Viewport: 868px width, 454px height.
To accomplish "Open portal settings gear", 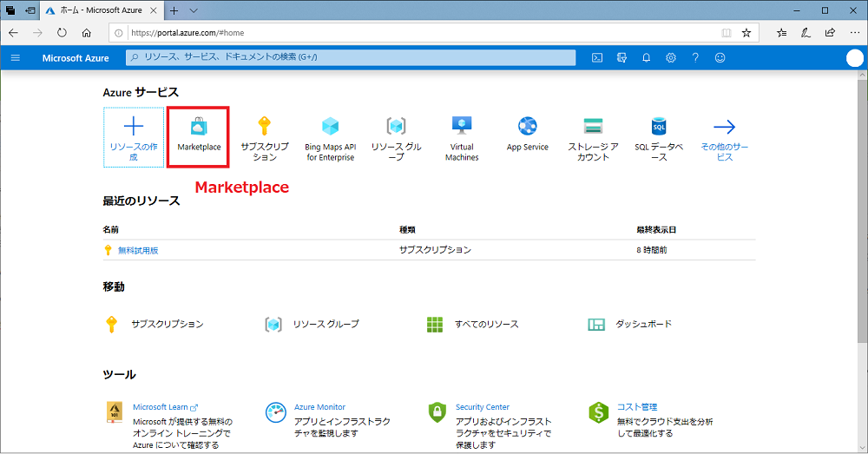I will pos(671,57).
